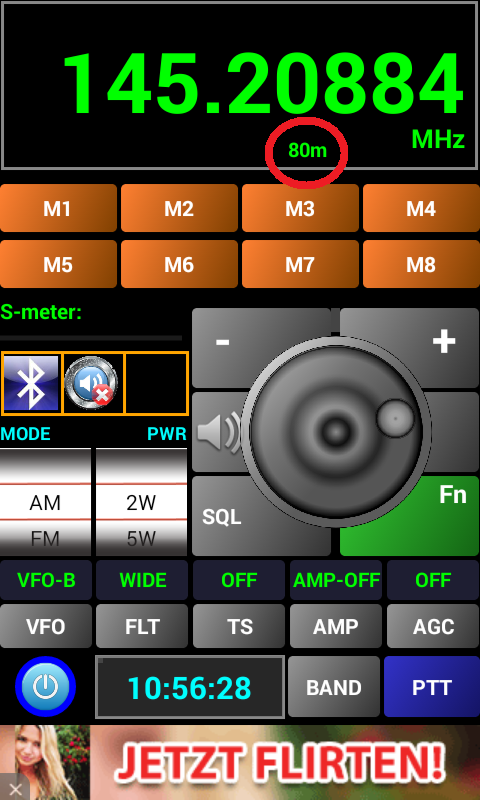Tap the small knob on tuning dial
The width and height of the screenshot is (480, 800).
click(x=395, y=418)
